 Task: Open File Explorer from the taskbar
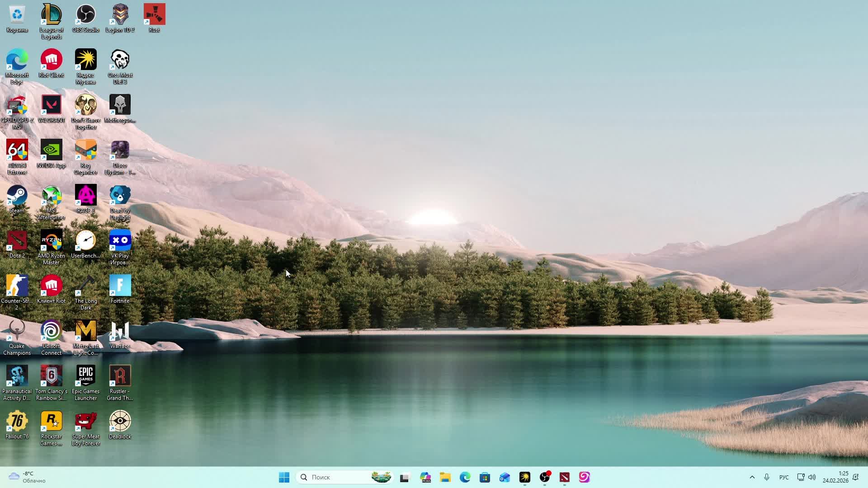point(445,477)
